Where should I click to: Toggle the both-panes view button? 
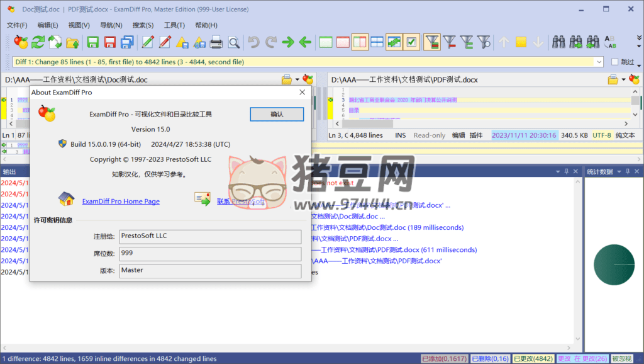(360, 42)
